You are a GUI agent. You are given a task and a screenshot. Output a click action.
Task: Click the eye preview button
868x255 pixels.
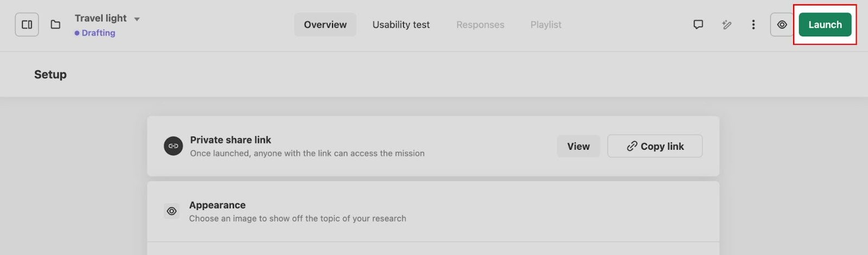click(x=782, y=24)
